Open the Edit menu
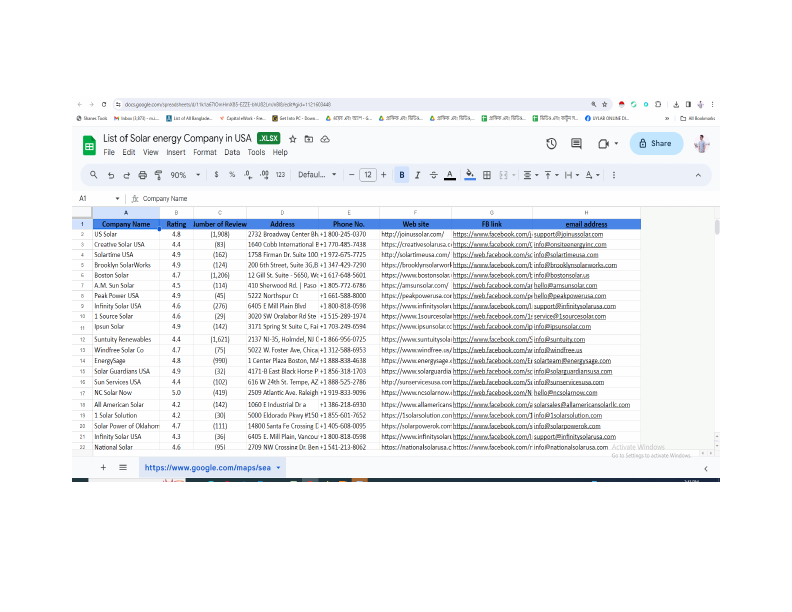Viewport: 792px width, 612px height. pos(129,152)
